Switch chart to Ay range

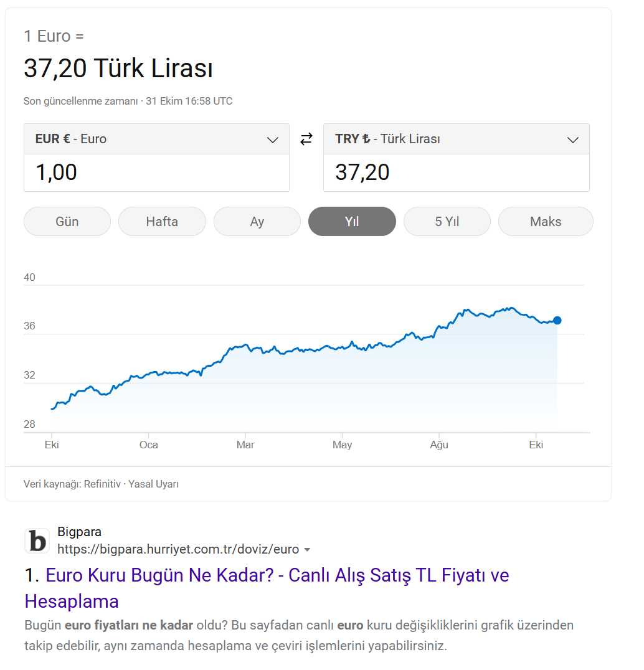click(257, 221)
